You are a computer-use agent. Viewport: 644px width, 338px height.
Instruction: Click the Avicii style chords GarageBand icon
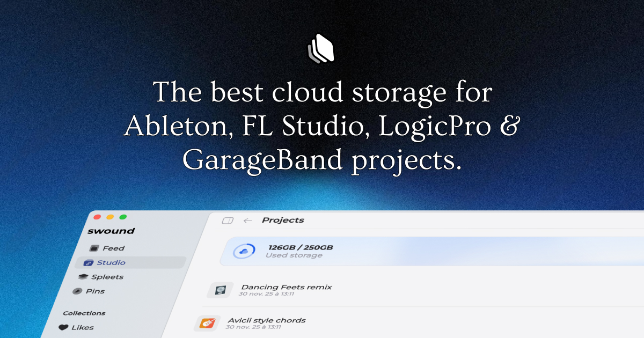pos(207,323)
